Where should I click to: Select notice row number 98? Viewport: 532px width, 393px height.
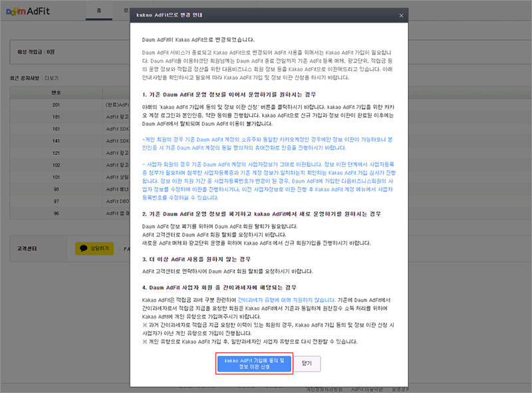coord(56,190)
